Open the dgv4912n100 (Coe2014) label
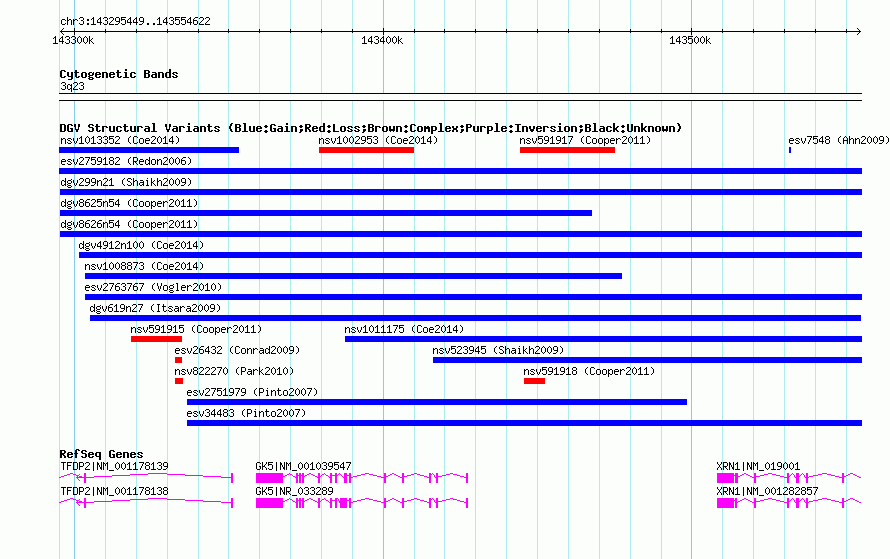890x559 pixels. click(x=141, y=245)
